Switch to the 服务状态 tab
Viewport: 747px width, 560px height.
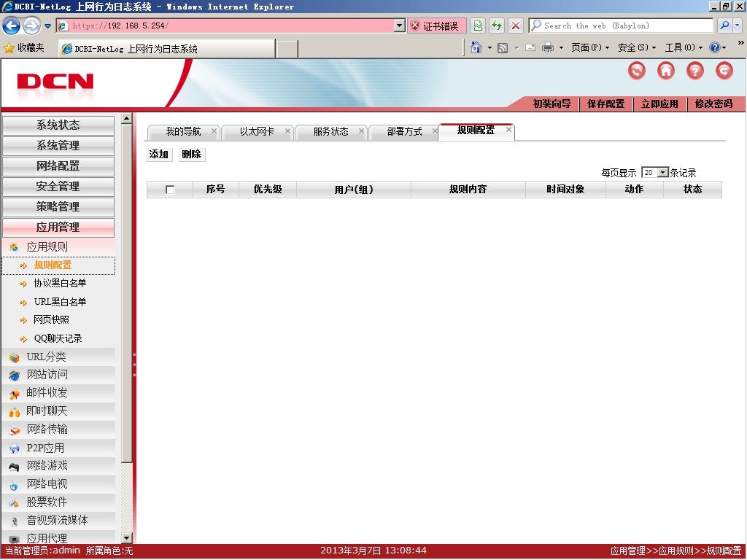330,132
